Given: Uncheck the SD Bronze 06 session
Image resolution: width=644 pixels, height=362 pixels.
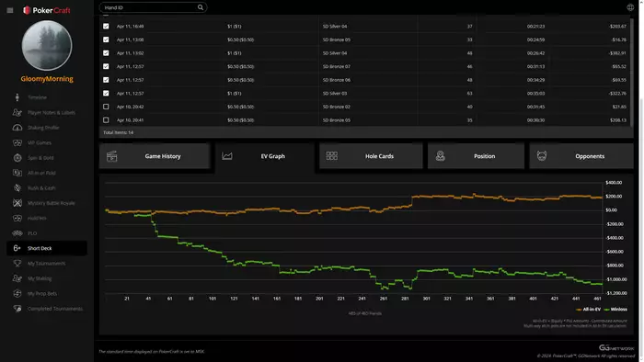Looking at the screenshot, I should click(x=106, y=80).
